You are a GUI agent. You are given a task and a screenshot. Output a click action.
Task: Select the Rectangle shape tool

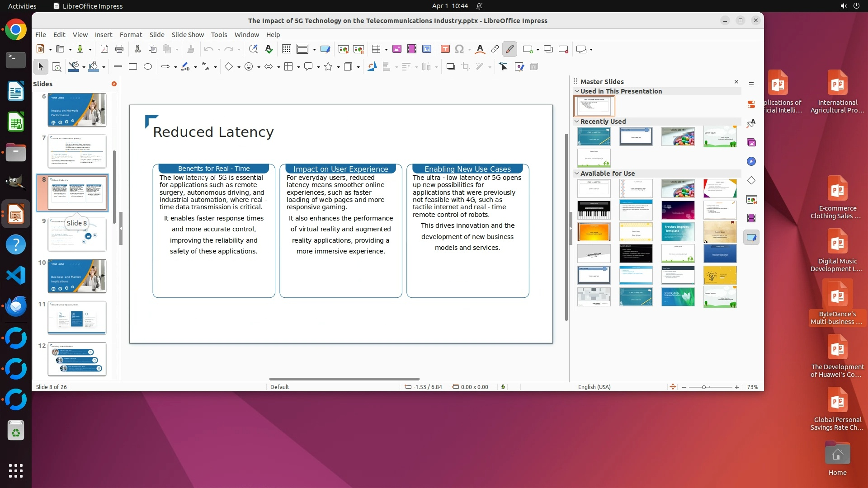pos(133,67)
